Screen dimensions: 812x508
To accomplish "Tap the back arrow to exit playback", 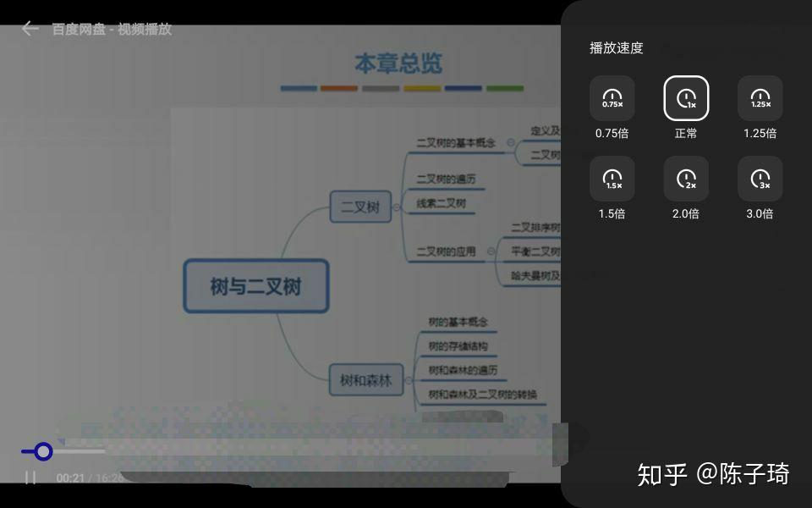I will coord(30,28).
